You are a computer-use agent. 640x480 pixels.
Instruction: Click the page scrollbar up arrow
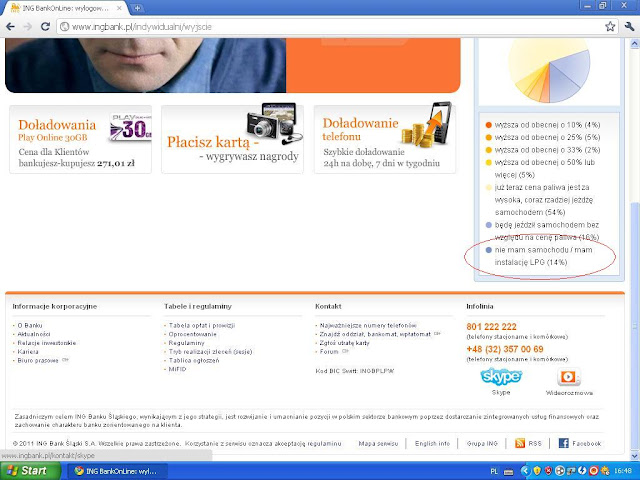coord(635,43)
